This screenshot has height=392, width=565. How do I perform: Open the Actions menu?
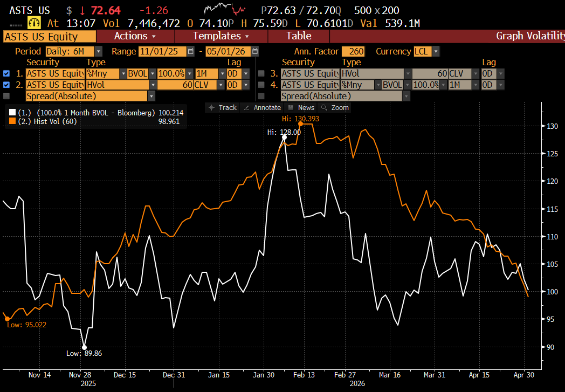click(x=135, y=36)
